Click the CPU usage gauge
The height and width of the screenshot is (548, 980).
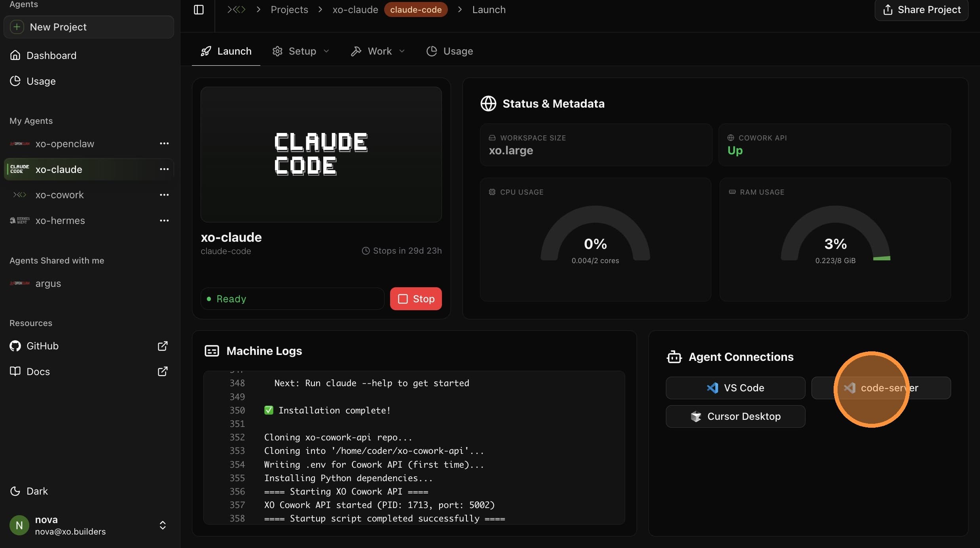coord(595,233)
